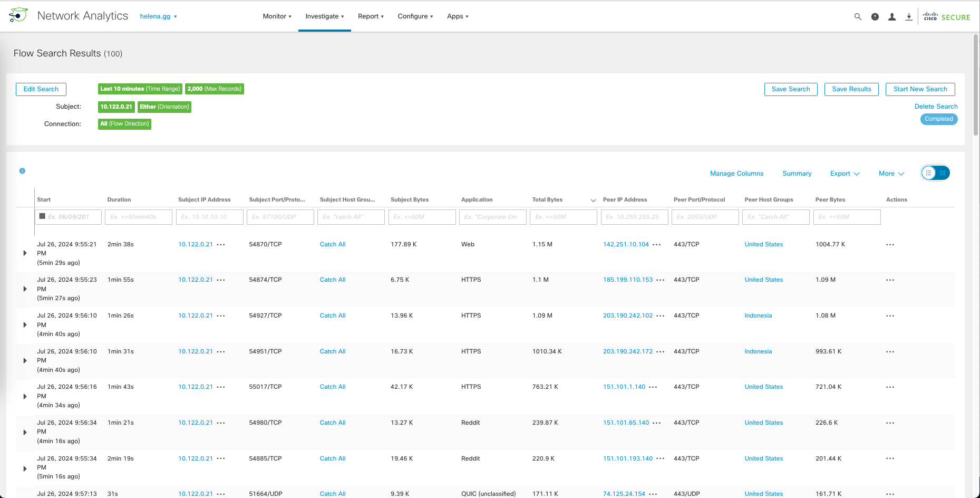The width and height of the screenshot is (980, 498).
Task: Click the blue info icon above table
Action: click(x=22, y=171)
